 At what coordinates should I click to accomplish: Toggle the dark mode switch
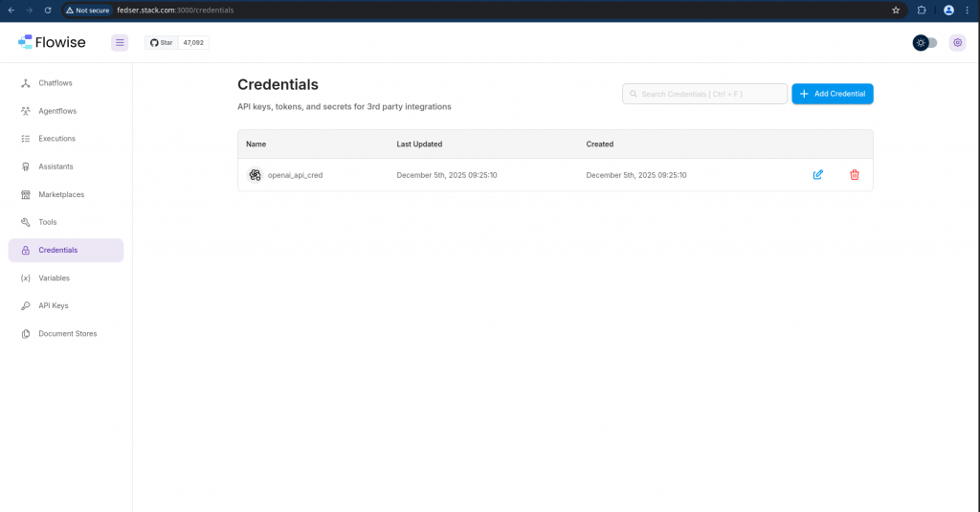click(x=925, y=43)
